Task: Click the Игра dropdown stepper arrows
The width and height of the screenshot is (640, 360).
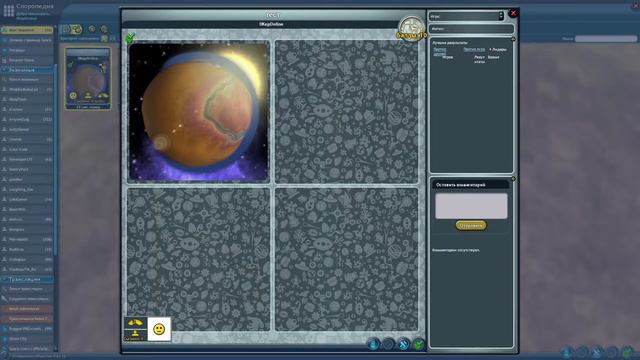Action: coord(501,16)
